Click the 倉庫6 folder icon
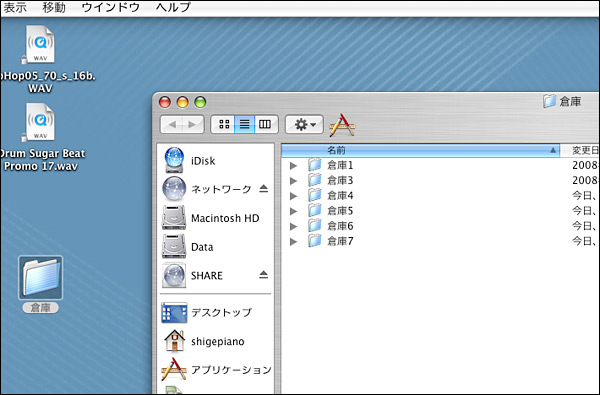Viewport: 600px width, 395px height. [x=315, y=226]
